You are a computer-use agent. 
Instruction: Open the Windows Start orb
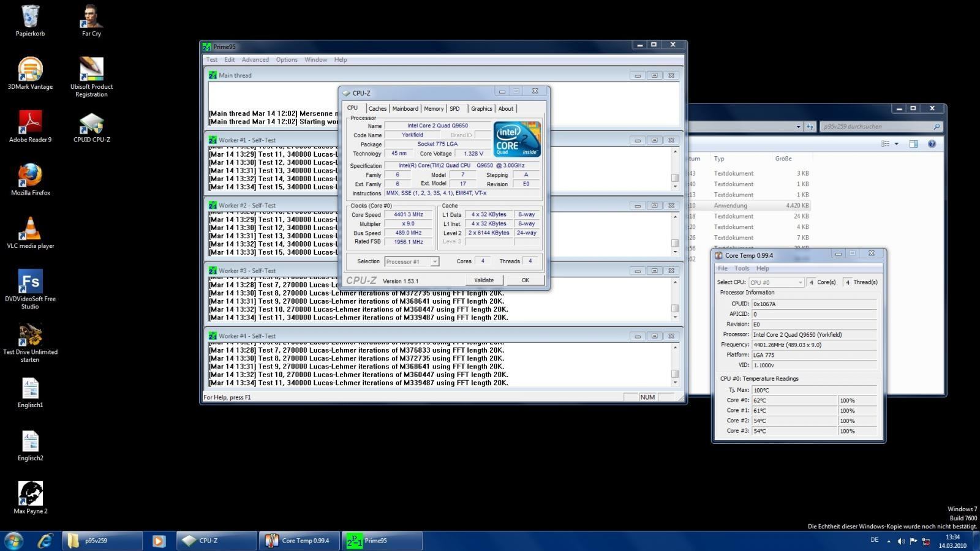pyautogui.click(x=13, y=541)
